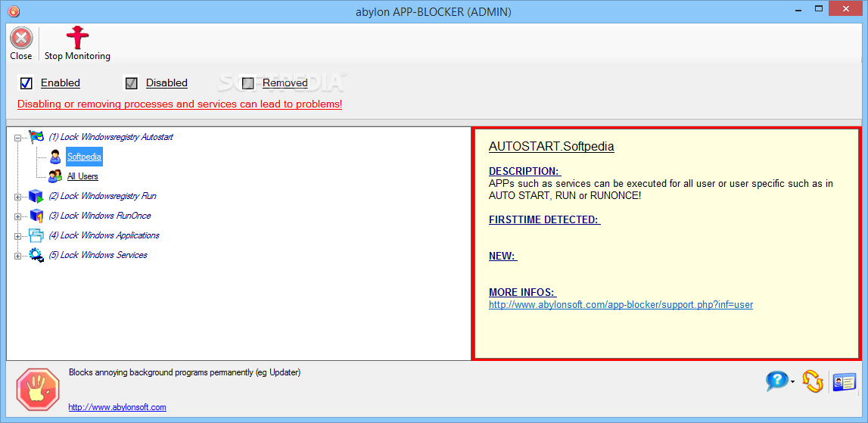
Task: Click the All Users group icon
Action: (55, 176)
